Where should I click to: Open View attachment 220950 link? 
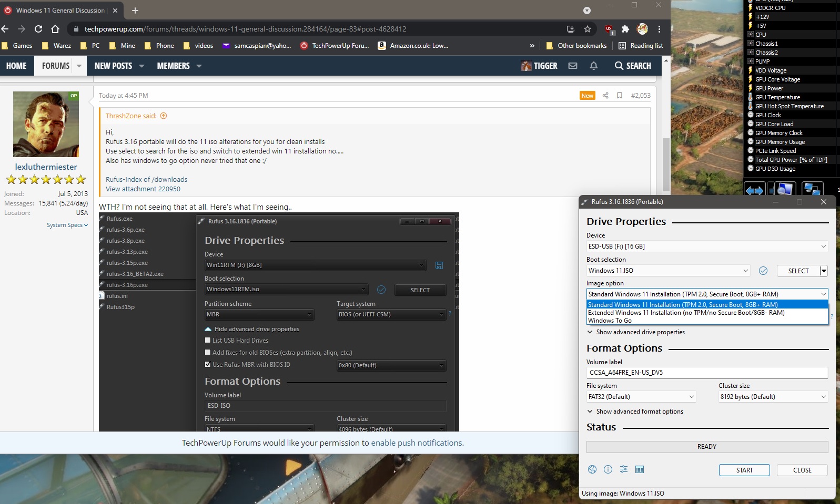[x=143, y=189]
